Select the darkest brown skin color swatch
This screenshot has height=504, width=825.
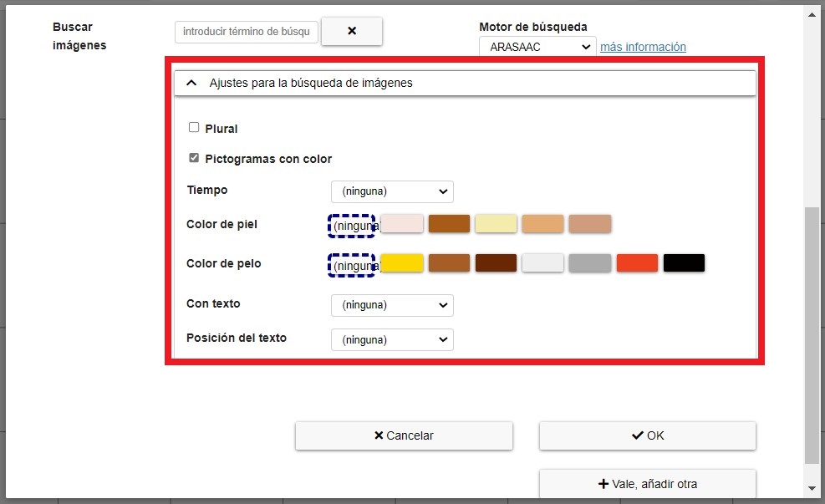[449, 223]
